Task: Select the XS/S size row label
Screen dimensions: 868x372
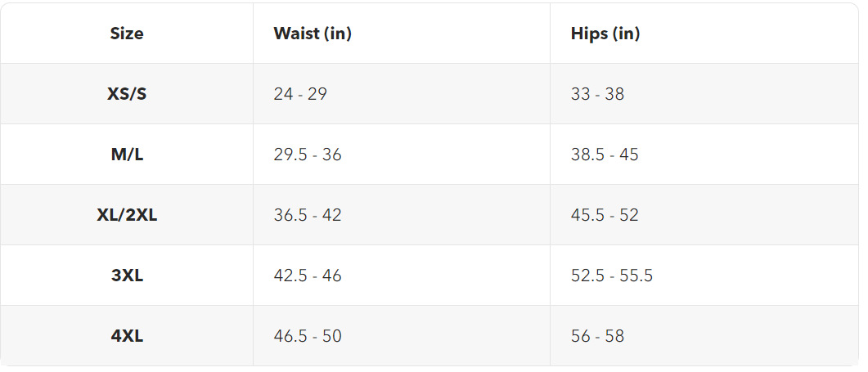Action: tap(127, 94)
